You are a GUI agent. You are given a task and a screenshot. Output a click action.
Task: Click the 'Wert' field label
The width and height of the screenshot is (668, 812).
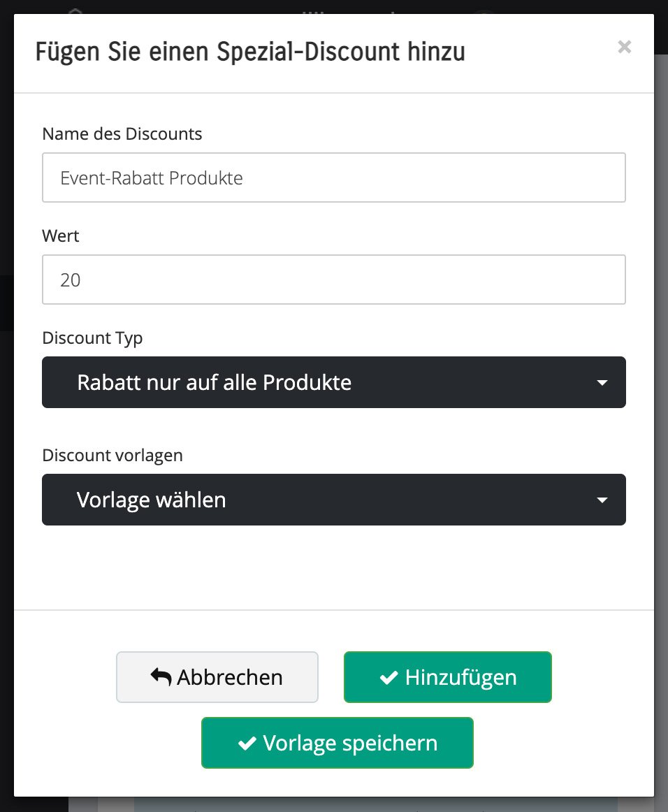point(60,235)
